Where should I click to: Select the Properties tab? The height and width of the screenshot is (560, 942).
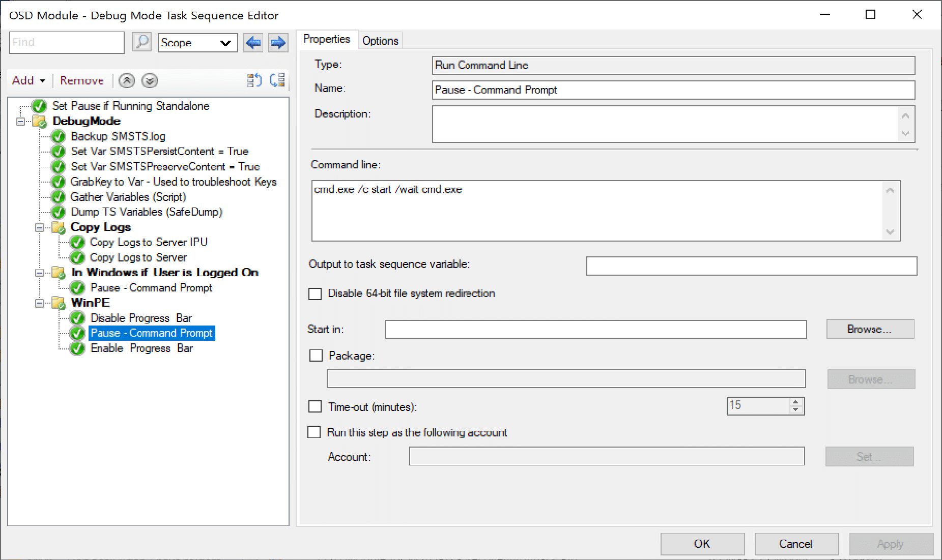click(327, 39)
